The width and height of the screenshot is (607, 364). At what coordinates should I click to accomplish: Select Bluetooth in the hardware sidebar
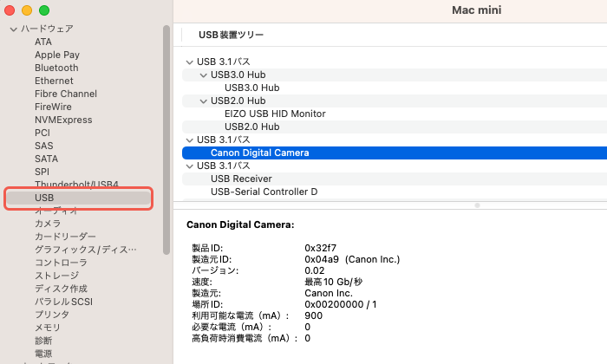pyautogui.click(x=56, y=68)
